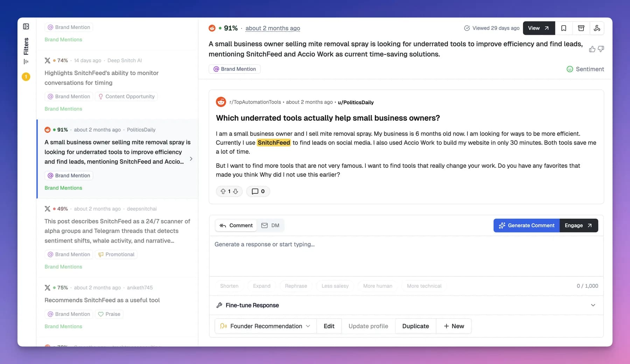Click 'about 2 months ago' header timestamp
Image resolution: width=630 pixels, height=364 pixels.
pos(273,28)
